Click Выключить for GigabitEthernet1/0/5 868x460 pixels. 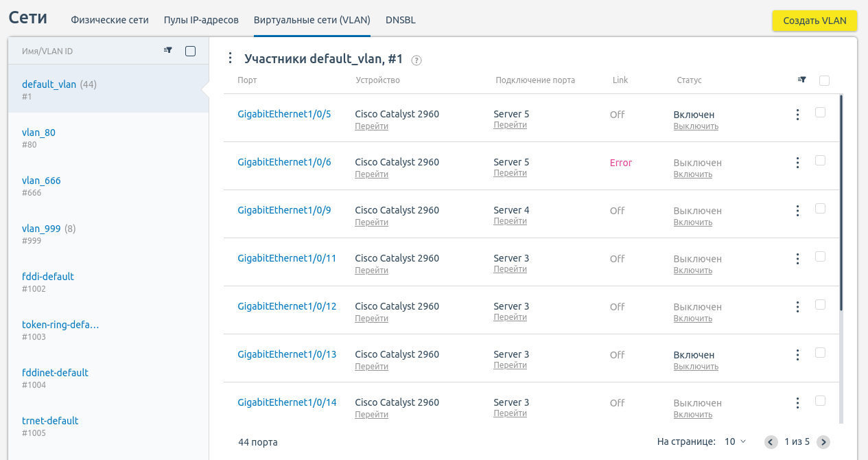coord(696,126)
